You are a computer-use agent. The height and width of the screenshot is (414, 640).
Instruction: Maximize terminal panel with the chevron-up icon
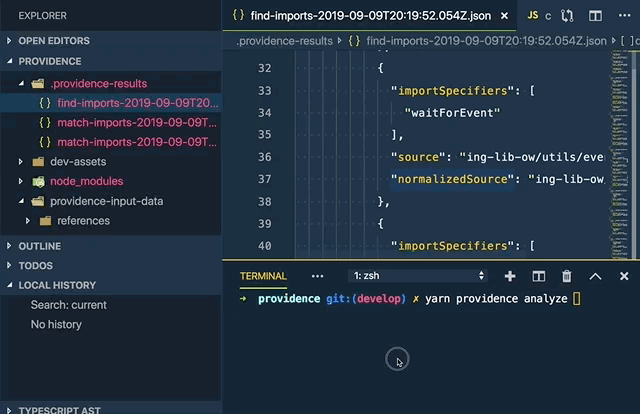(x=595, y=276)
